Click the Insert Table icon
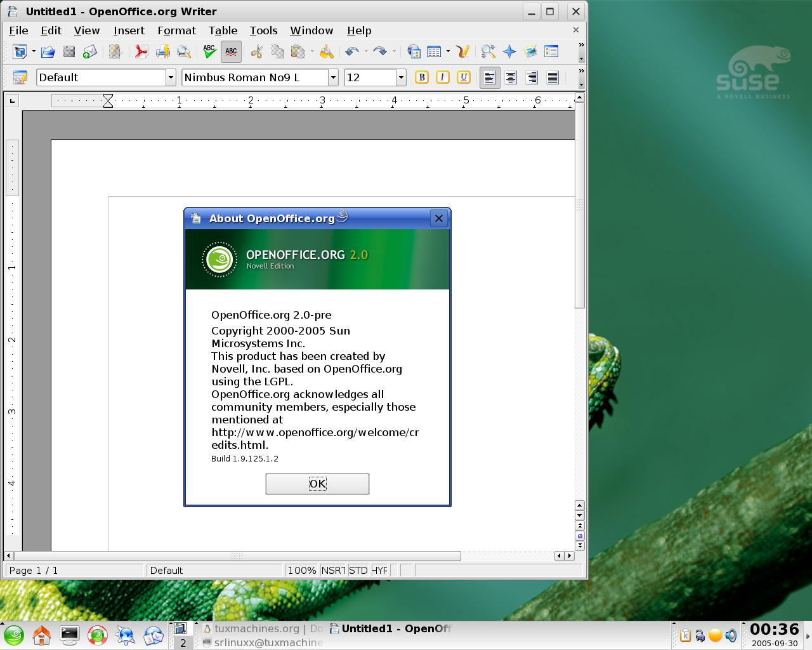 click(434, 52)
